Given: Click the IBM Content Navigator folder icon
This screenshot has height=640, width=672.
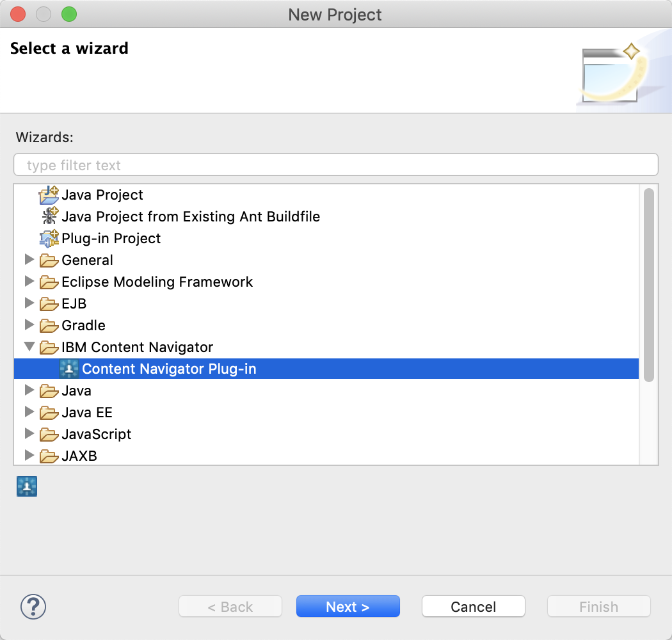Looking at the screenshot, I should [x=49, y=347].
